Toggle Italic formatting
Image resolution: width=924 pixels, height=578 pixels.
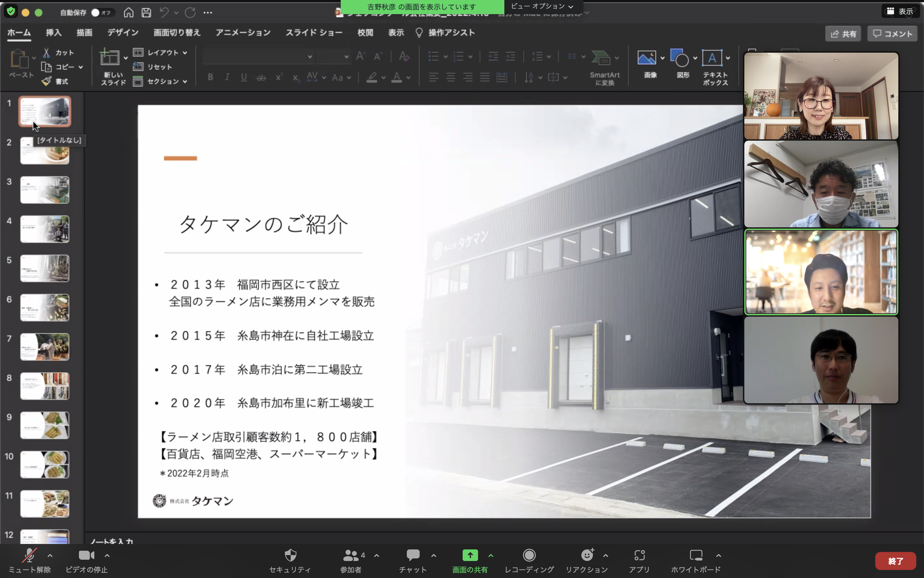coord(227,77)
